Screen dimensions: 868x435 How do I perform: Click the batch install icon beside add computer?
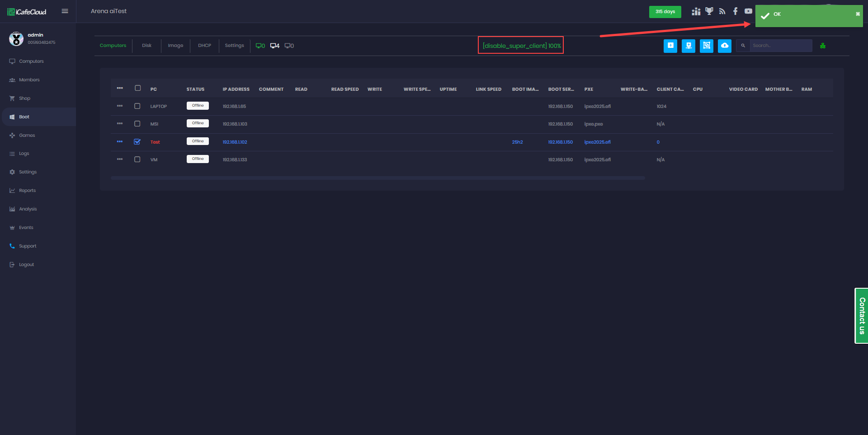689,46
